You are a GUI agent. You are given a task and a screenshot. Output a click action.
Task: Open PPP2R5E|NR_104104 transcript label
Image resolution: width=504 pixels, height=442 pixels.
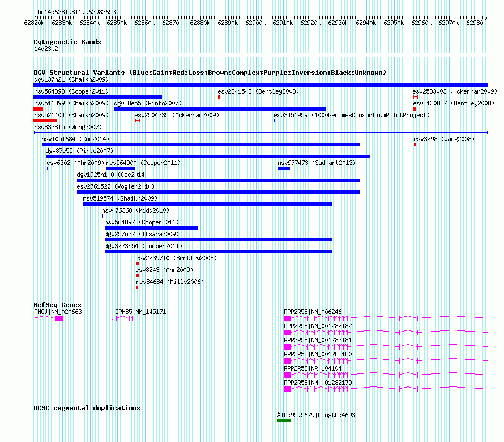point(313,368)
